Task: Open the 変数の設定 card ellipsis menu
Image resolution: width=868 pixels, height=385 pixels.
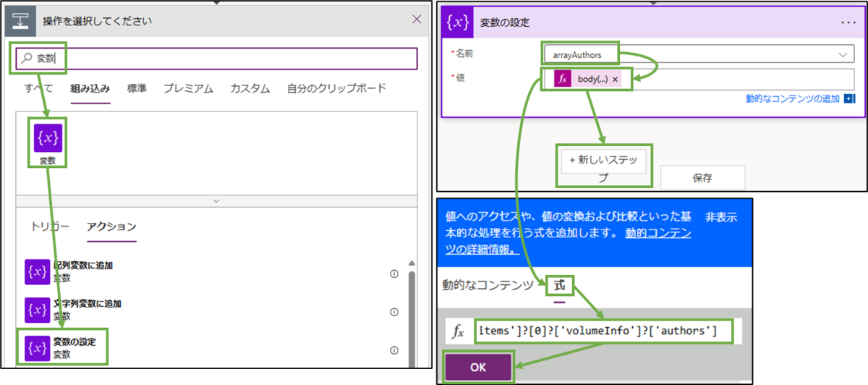Action: (848, 22)
